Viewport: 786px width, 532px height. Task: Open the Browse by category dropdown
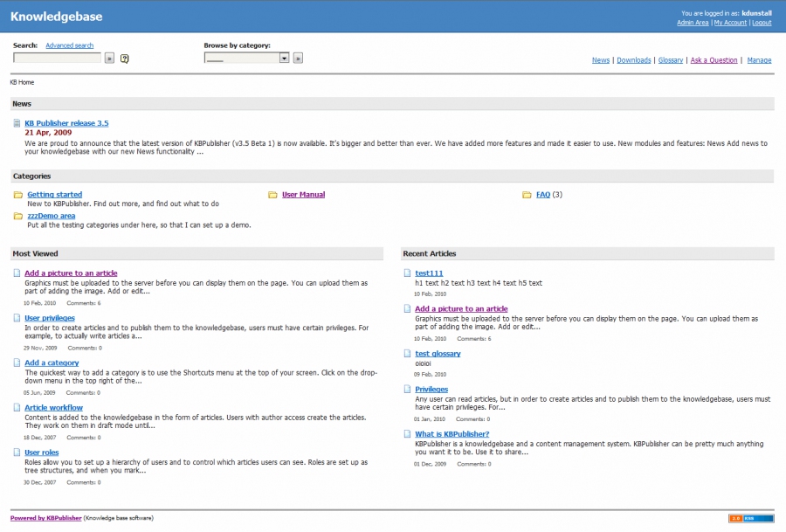click(x=246, y=59)
